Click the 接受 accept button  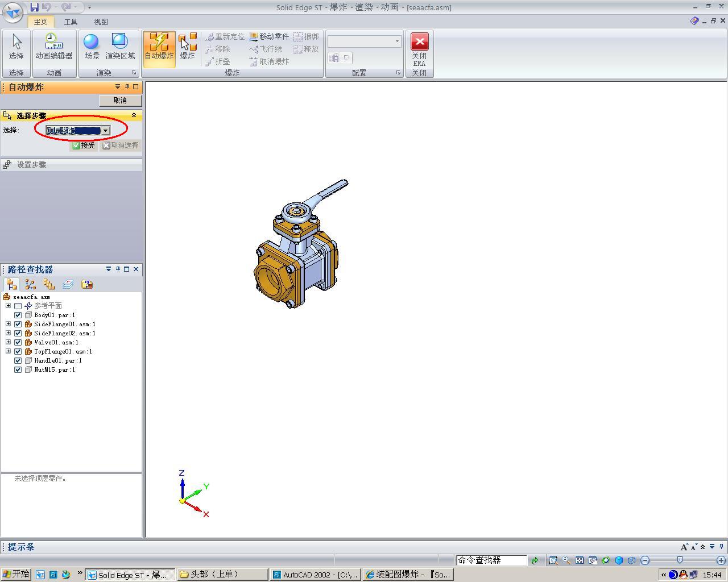point(84,145)
